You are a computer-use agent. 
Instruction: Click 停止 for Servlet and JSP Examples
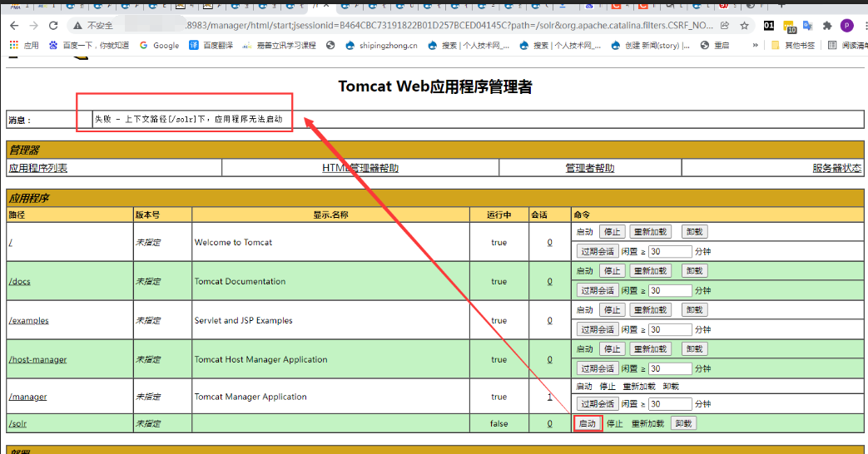613,310
